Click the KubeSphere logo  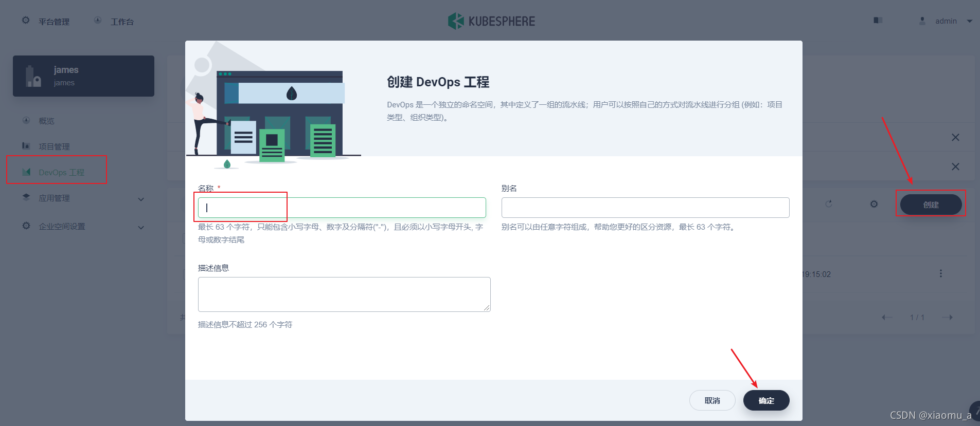[491, 21]
